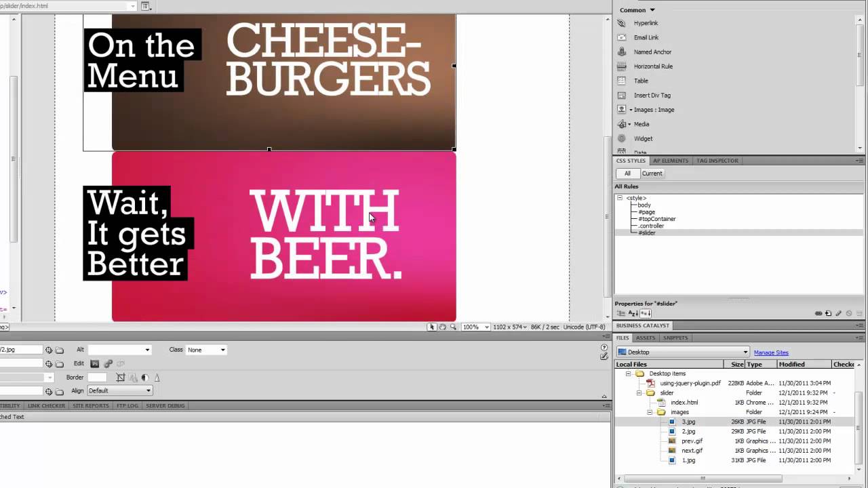Open image Edit Settings gears icon

pyautogui.click(x=108, y=364)
